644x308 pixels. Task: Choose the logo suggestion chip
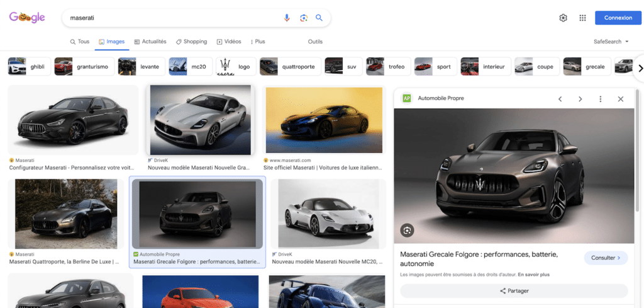click(236, 67)
